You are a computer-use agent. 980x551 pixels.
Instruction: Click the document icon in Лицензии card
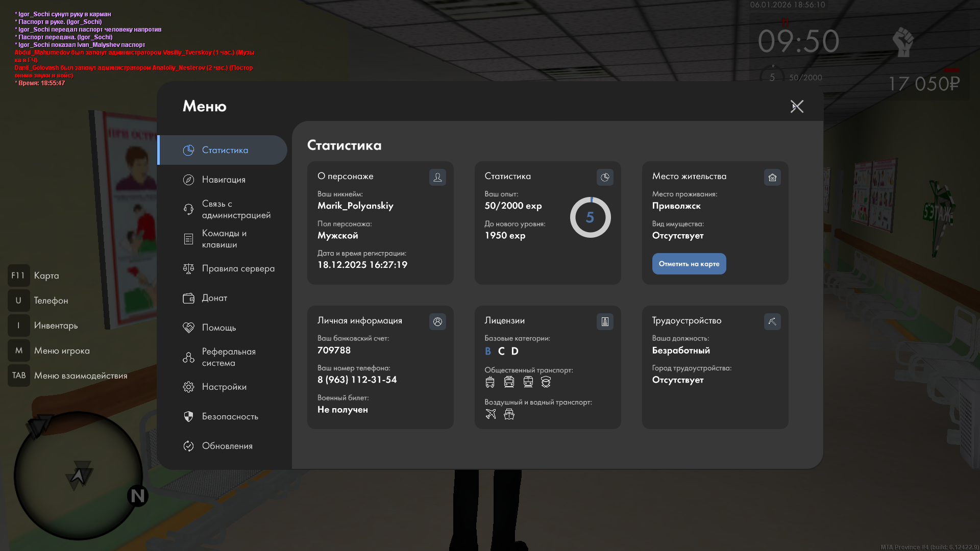tap(605, 321)
